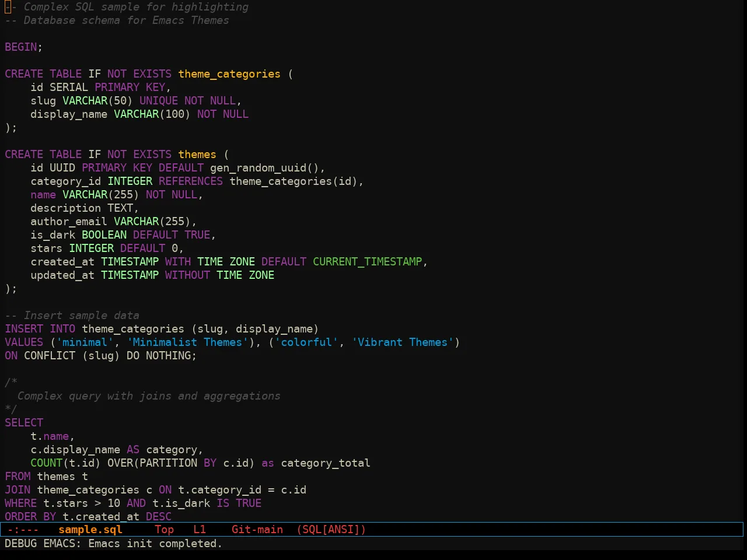
Task: Click the 'themes' table name in CREATE TABLE
Action: pyautogui.click(x=197, y=155)
